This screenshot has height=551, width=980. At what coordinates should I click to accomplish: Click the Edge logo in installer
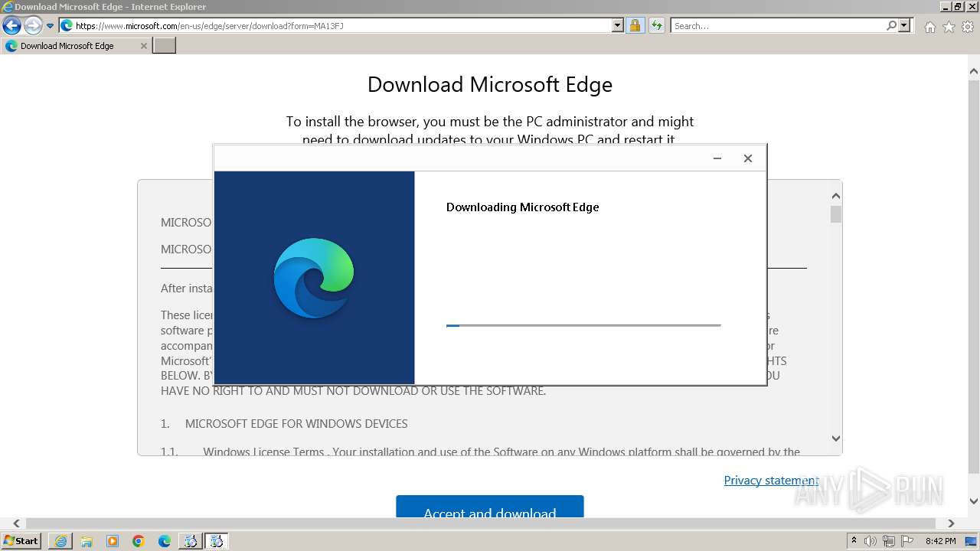coord(314,278)
